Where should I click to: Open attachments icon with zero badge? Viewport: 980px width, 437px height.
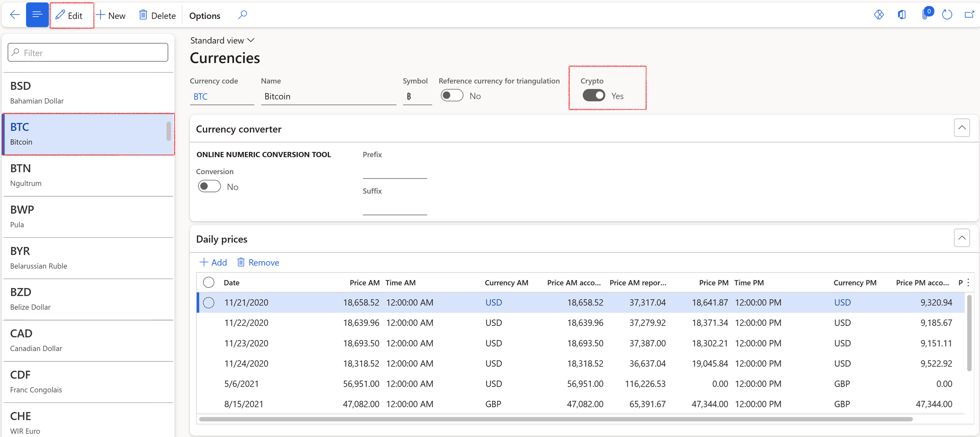(925, 15)
